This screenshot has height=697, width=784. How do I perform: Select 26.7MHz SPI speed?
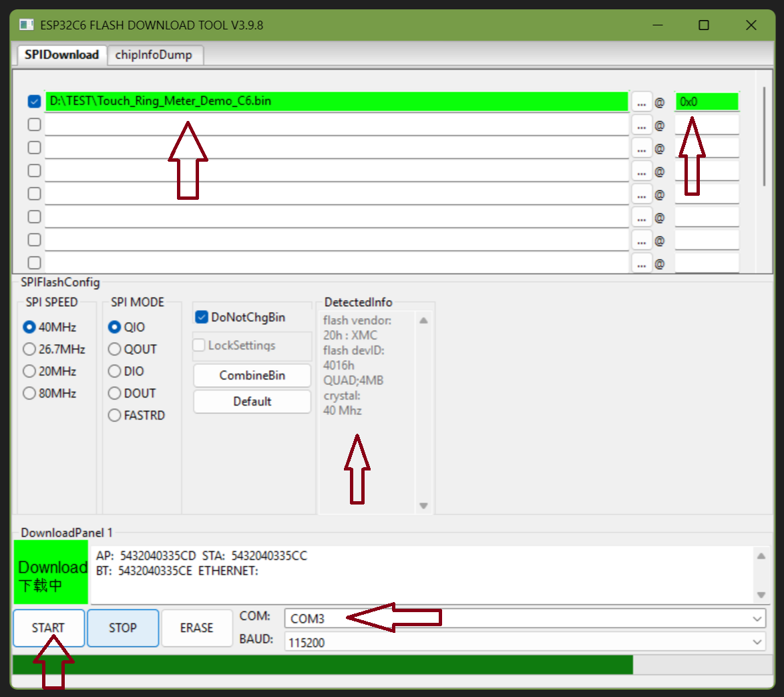coord(54,349)
